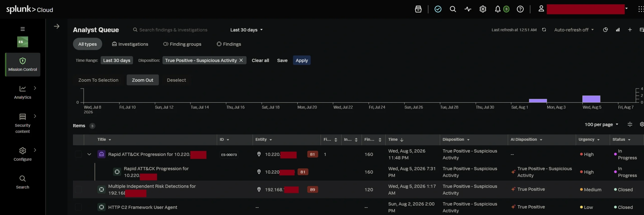Screen dimensions: 644x215
Task: Collapse the ES-00073 investigation row chevron
Action: click(89, 154)
